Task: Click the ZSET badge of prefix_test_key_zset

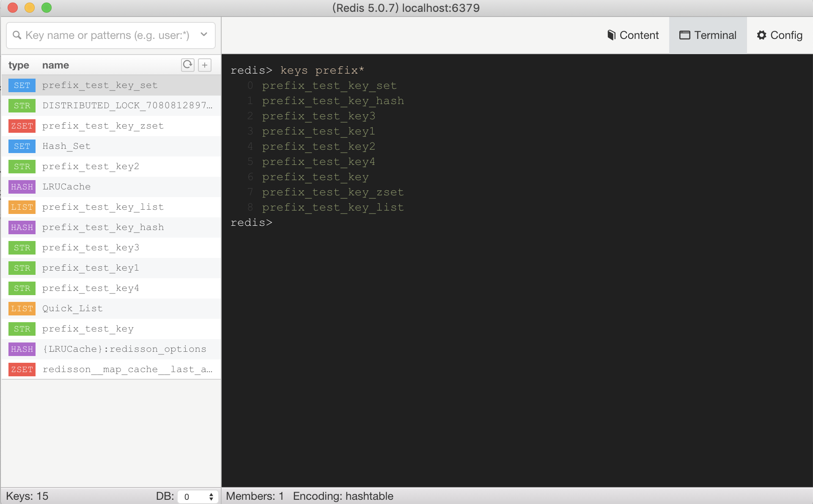Action: pyautogui.click(x=22, y=126)
